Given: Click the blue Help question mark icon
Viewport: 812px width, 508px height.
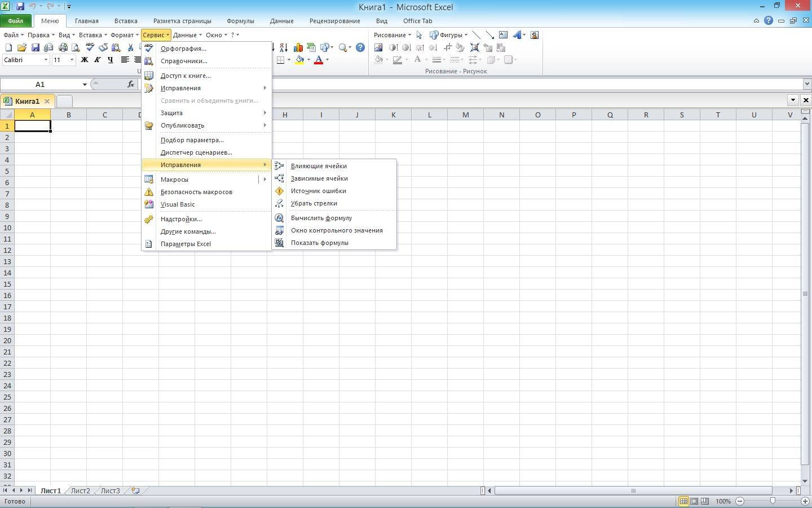Looking at the screenshot, I should (360, 48).
